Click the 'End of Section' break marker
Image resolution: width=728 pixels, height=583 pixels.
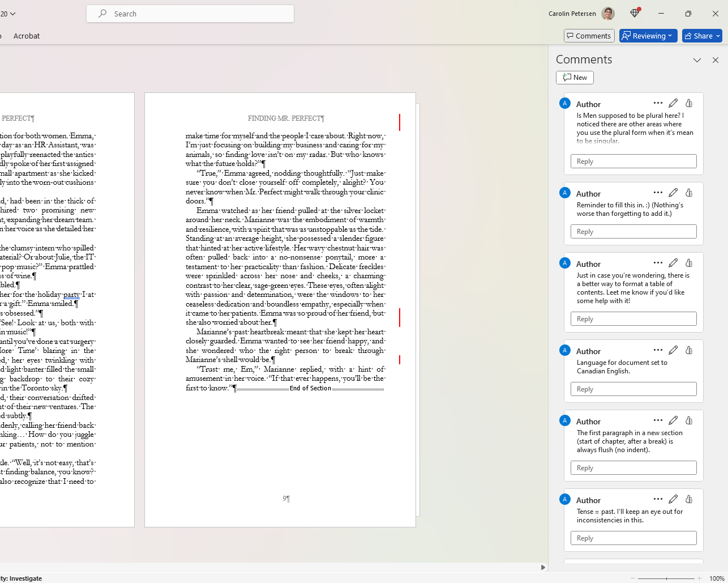click(310, 388)
